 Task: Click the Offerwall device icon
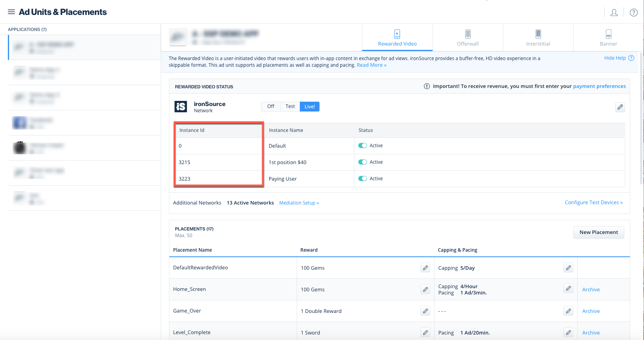pyautogui.click(x=468, y=34)
